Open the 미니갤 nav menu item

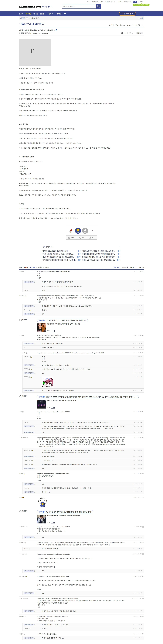click(x=36, y=14)
